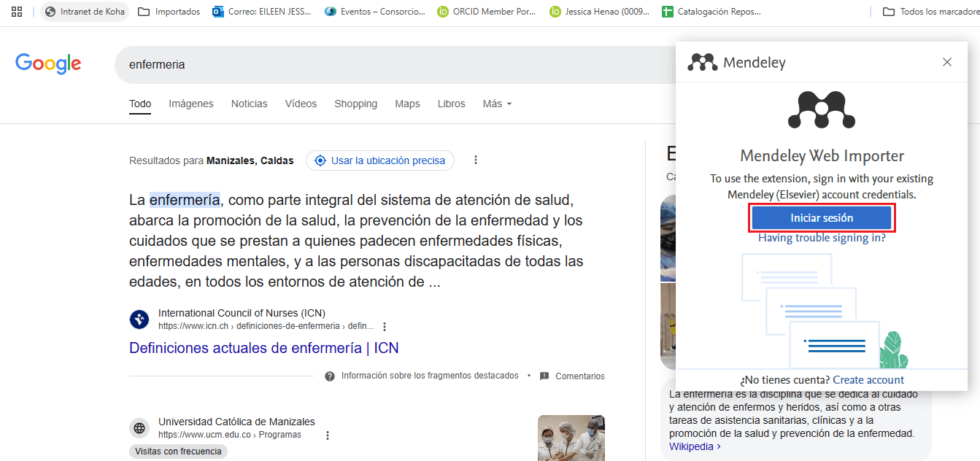980x461 pixels.
Task: Open the options dots beside location button
Action: pyautogui.click(x=476, y=160)
